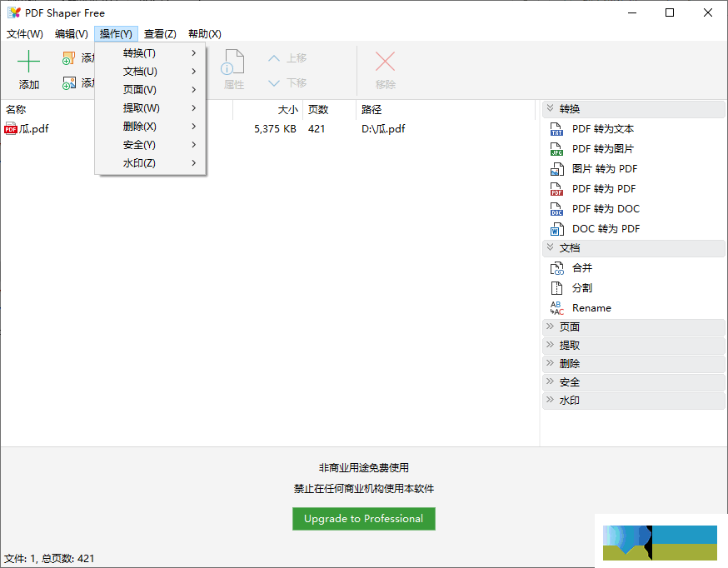Close the 操作(Y) menu
This screenshot has height=568, width=728.
click(116, 34)
